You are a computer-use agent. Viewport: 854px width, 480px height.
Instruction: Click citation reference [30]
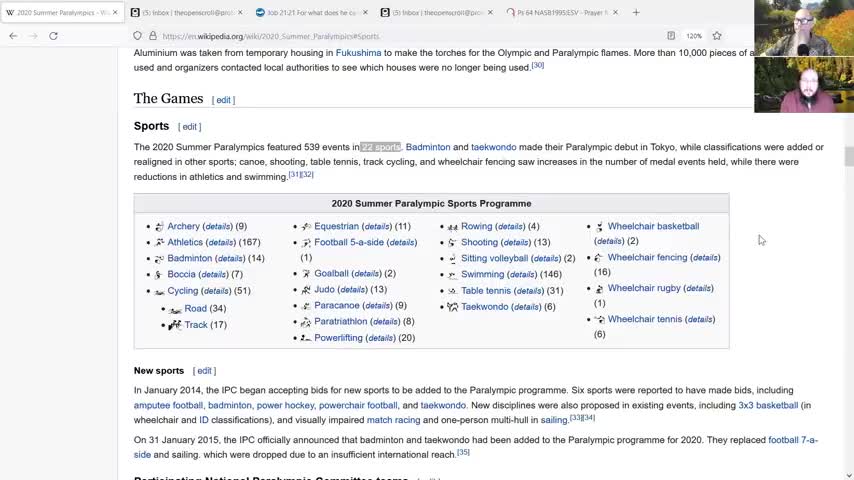click(x=538, y=65)
